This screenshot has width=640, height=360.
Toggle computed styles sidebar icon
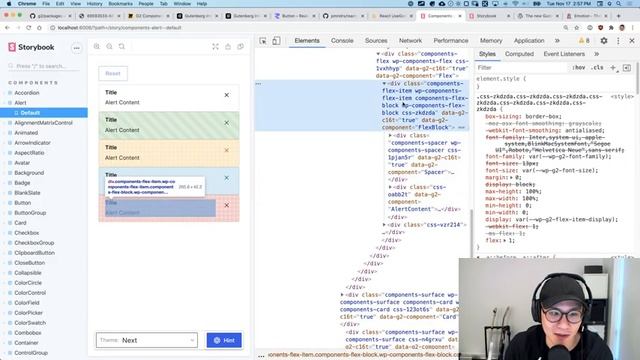tap(627, 68)
